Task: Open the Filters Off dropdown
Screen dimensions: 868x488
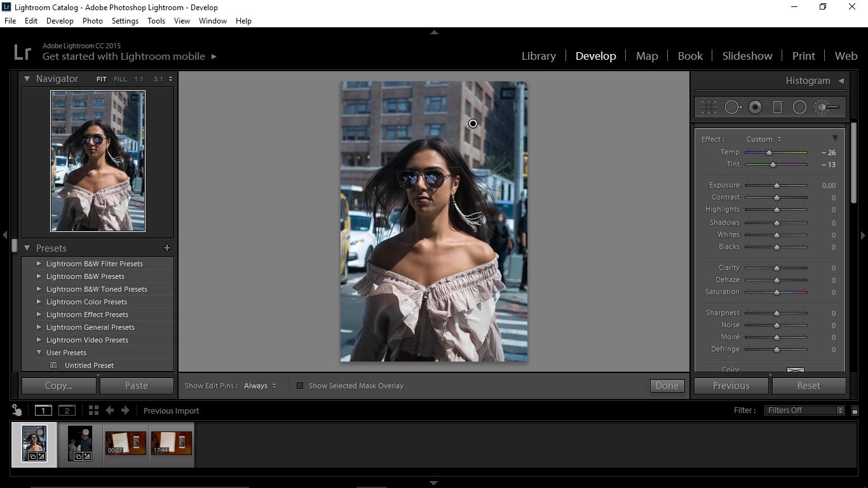Action: point(804,410)
